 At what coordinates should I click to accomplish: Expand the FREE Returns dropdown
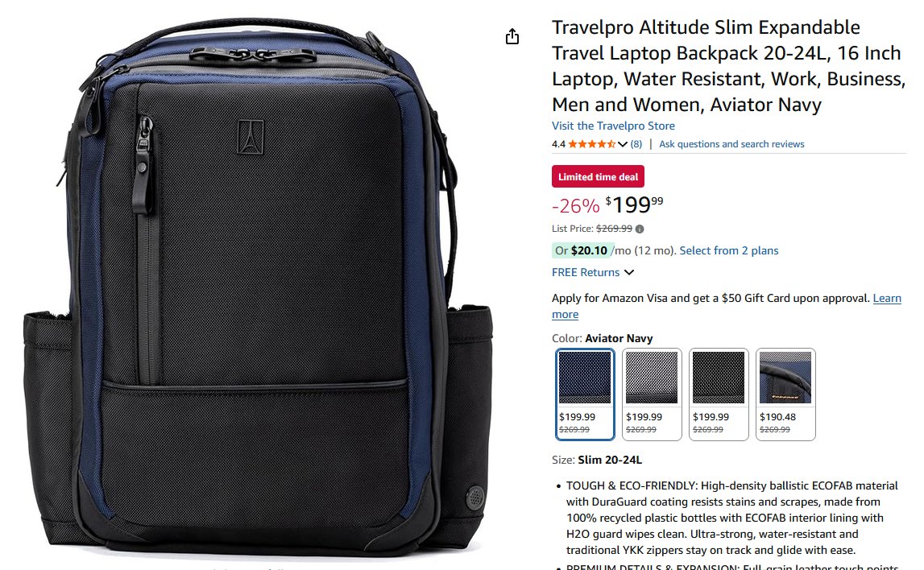[x=629, y=272]
